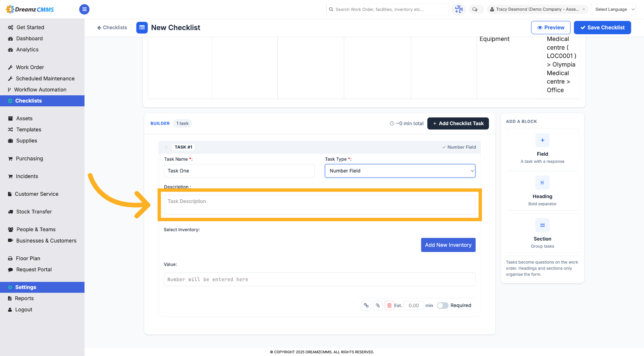Open Reports in the sidebar
644x356 pixels.
24,298
